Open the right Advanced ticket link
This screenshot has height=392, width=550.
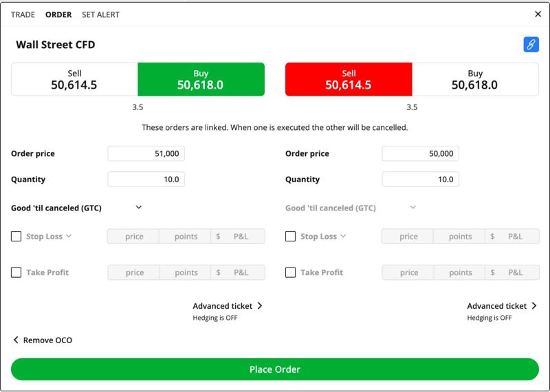[x=502, y=306]
